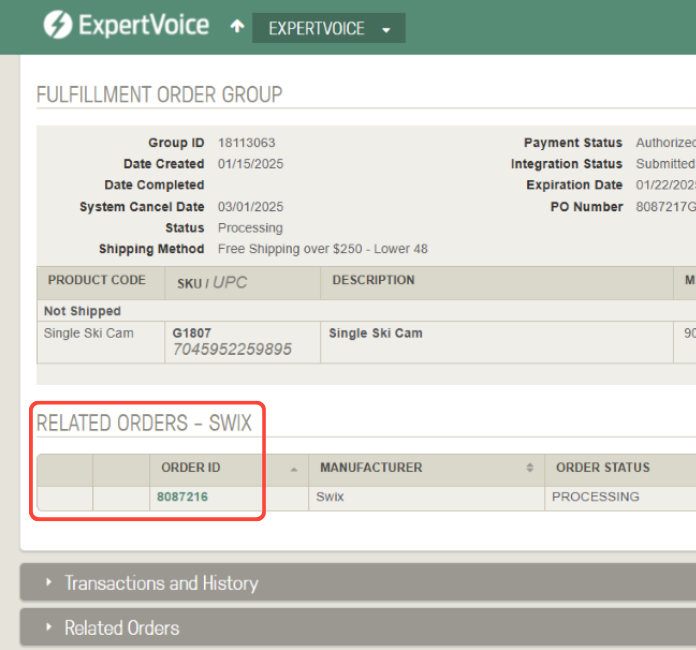Click the UPC number 7045952259895
Screen dimensions: 696x650
pyautogui.click(x=232, y=349)
